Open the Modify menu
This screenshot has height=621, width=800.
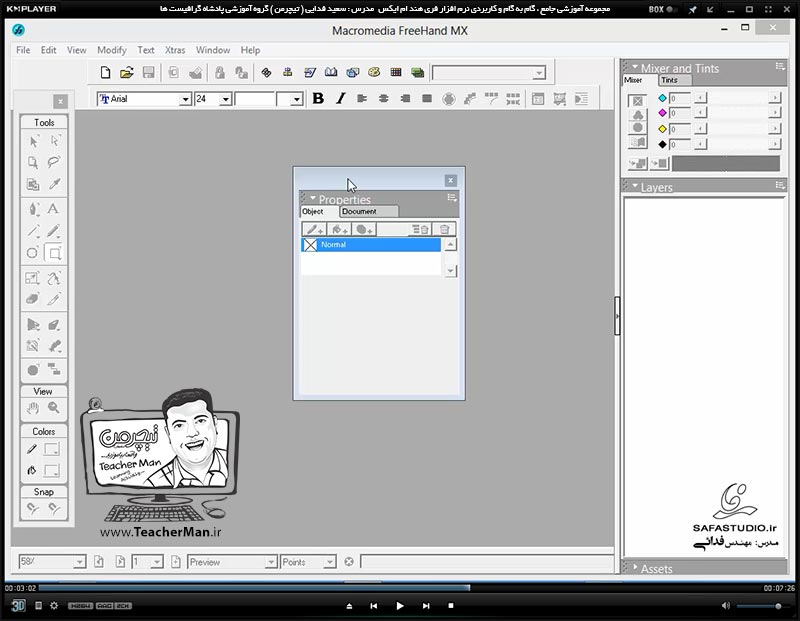(112, 50)
